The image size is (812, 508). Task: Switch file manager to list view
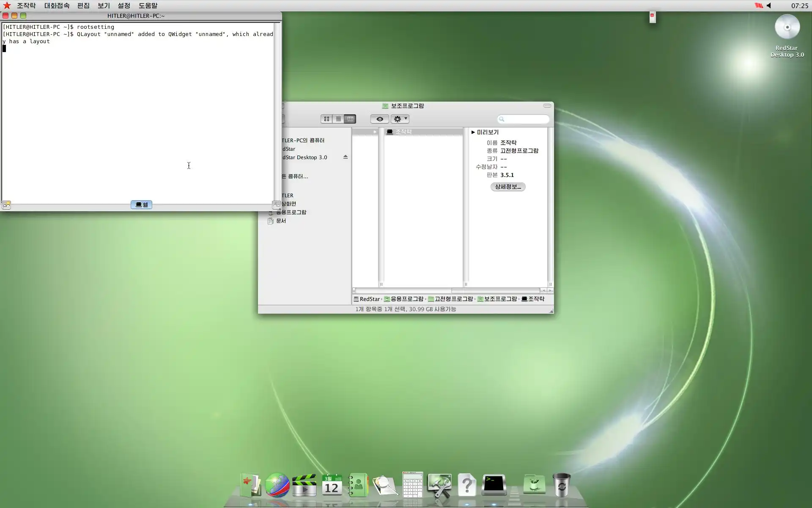[338, 119]
